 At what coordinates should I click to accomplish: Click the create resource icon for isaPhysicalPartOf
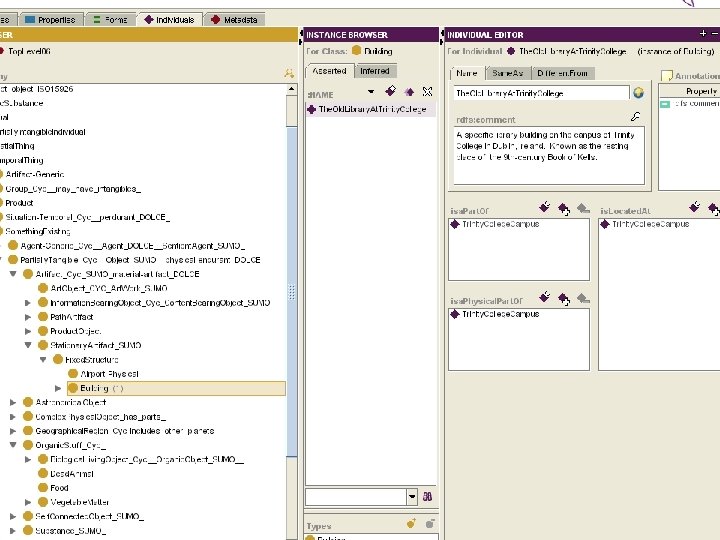click(x=545, y=297)
